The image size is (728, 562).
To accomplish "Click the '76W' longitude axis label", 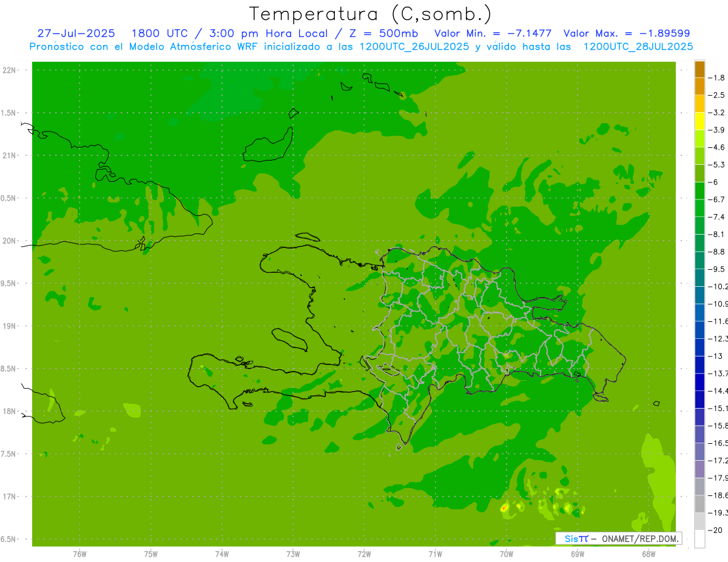I will point(79,554).
